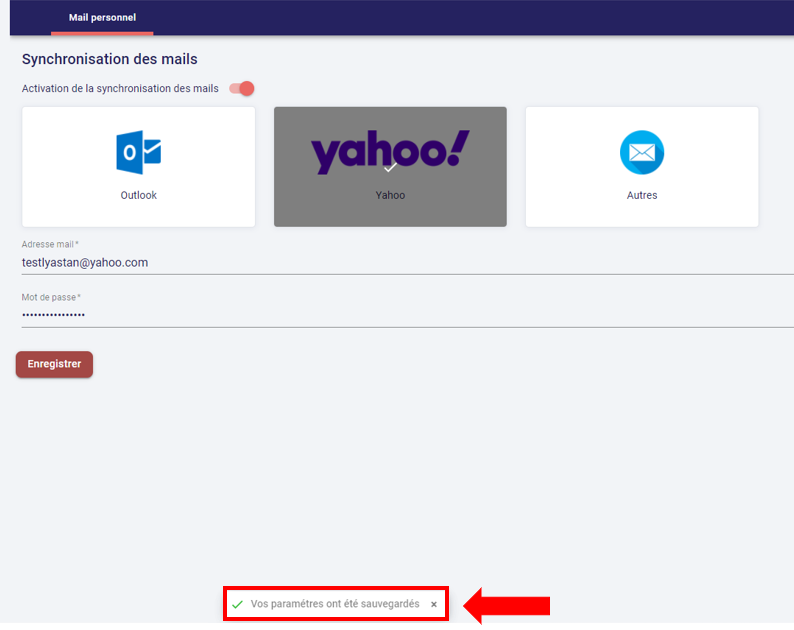
Task: Click the Yahoo! purple logo
Action: coord(389,150)
